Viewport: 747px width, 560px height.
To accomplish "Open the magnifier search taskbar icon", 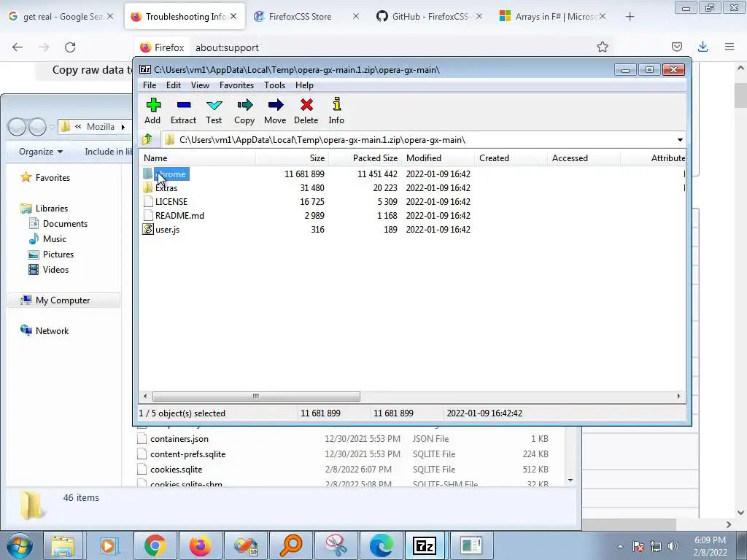I will (x=291, y=545).
